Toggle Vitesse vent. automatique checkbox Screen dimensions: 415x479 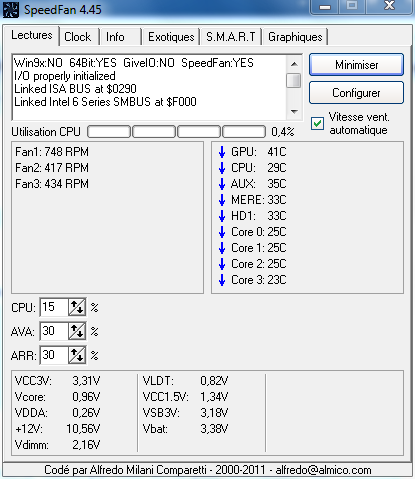[317, 124]
